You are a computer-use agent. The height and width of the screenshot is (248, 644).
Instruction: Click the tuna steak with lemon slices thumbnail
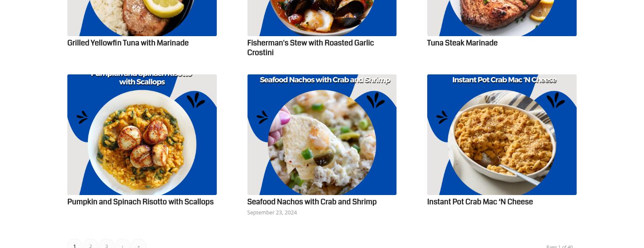pos(502,18)
